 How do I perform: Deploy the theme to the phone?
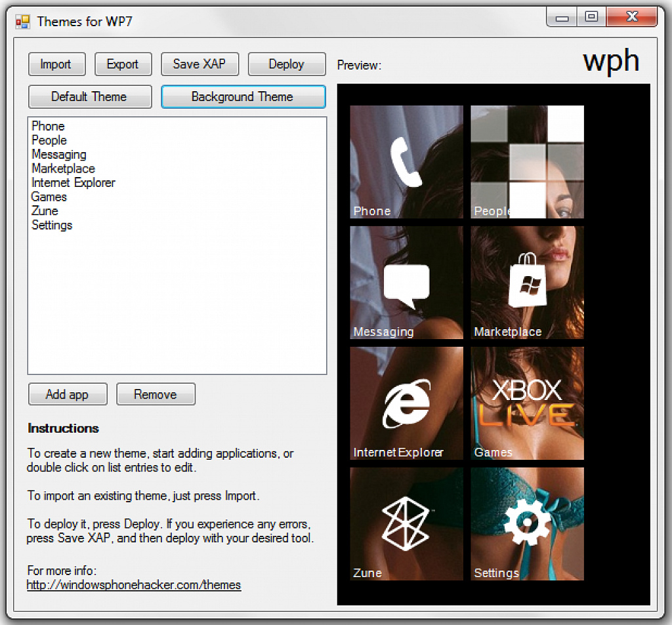(287, 64)
